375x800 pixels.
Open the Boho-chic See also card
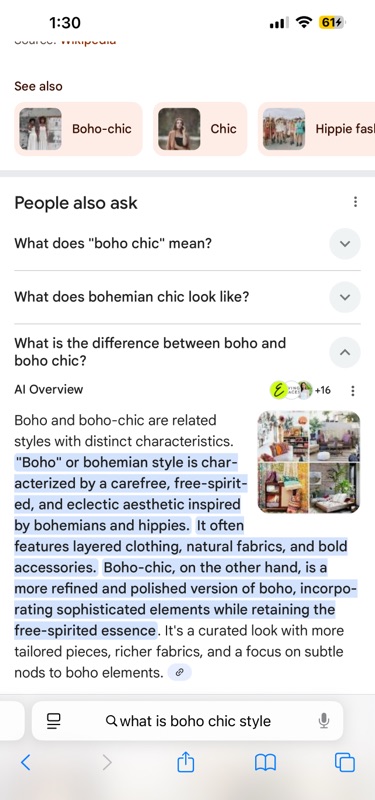coord(78,129)
